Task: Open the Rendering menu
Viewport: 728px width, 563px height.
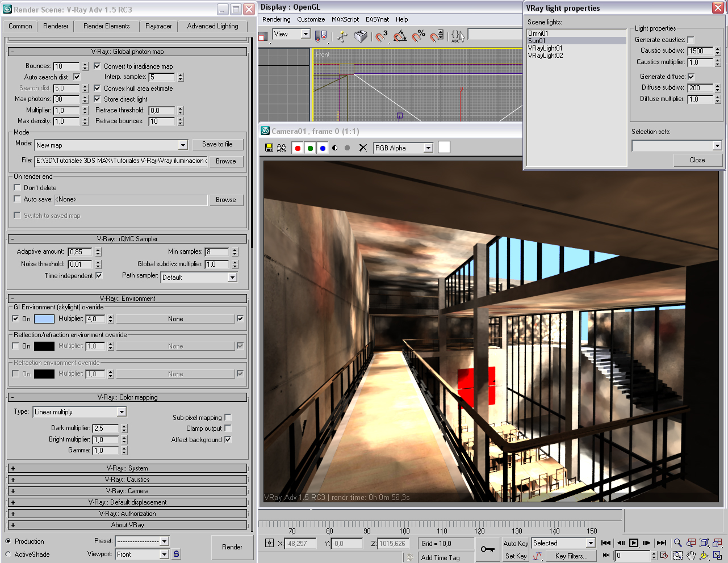Action: coord(277,19)
